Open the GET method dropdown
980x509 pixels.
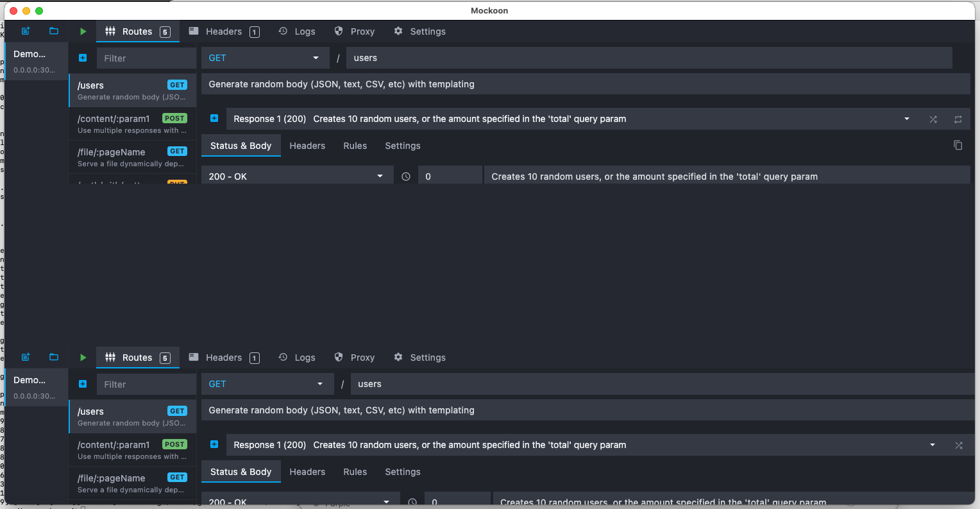[x=265, y=57]
